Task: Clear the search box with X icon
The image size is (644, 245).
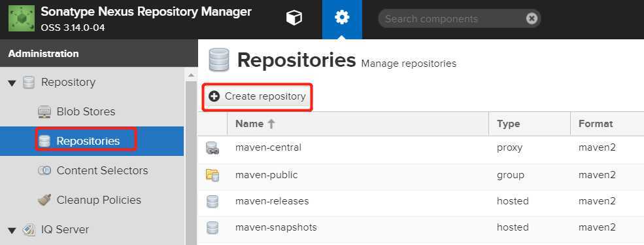Action: [x=532, y=18]
